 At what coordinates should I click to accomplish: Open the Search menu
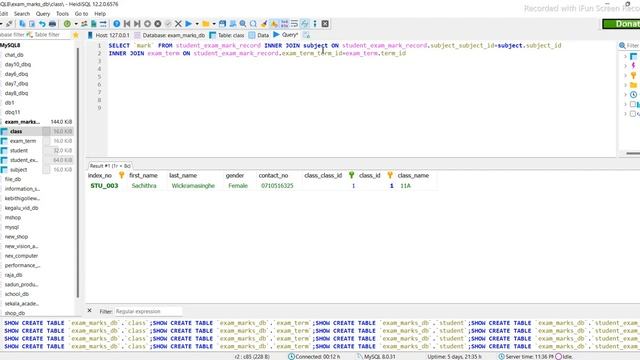coord(22,13)
